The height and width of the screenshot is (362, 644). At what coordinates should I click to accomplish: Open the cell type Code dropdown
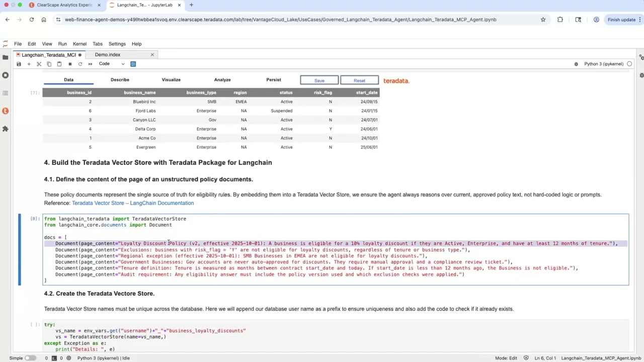pyautogui.click(x=112, y=64)
